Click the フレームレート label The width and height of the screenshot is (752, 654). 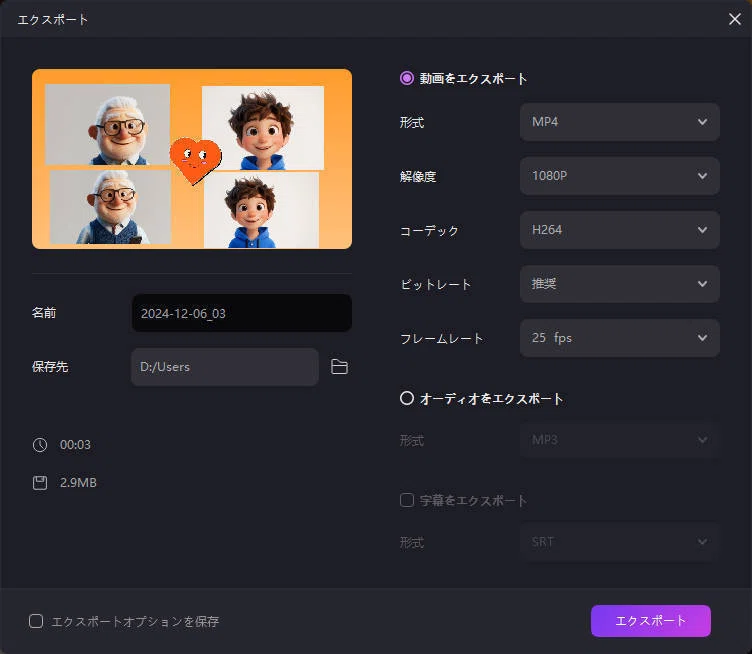(x=441, y=339)
